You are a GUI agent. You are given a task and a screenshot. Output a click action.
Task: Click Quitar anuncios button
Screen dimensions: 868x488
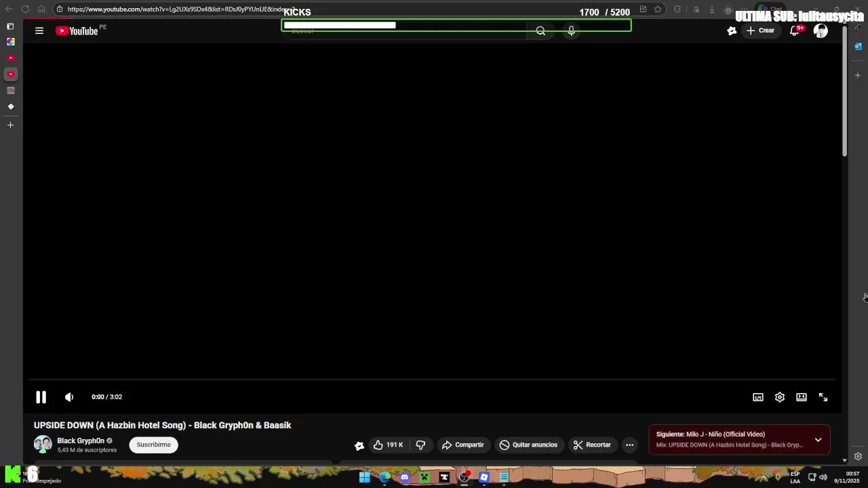point(528,445)
